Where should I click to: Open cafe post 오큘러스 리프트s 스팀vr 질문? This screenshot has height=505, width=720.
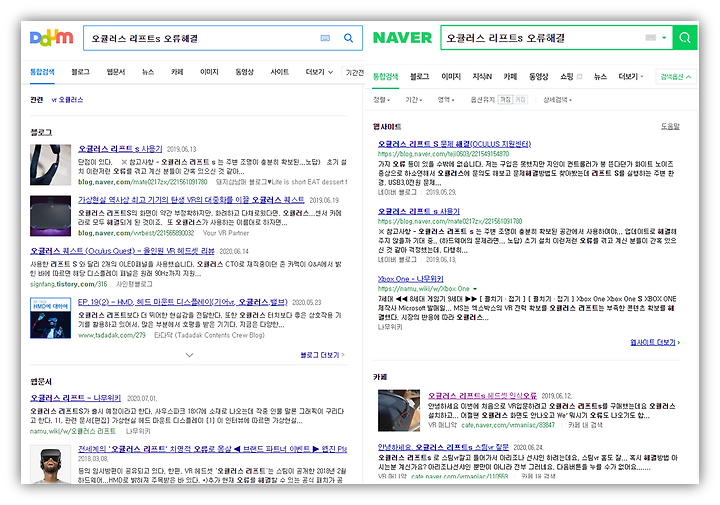(x=443, y=447)
